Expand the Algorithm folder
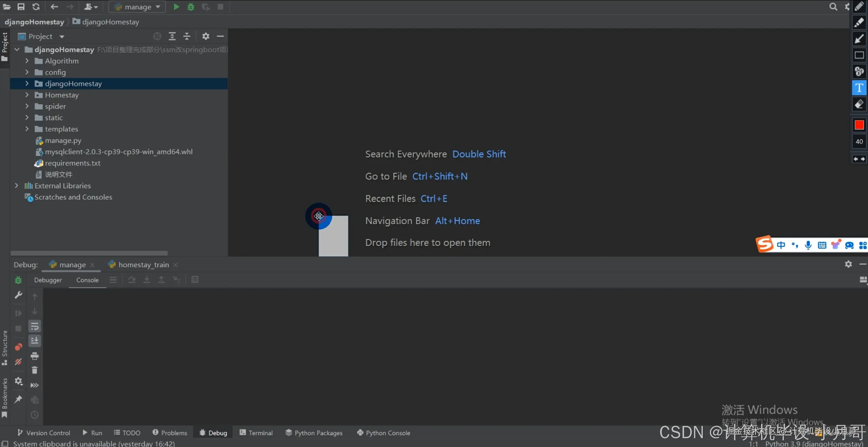Screen dimensions: 868x447 [27, 61]
